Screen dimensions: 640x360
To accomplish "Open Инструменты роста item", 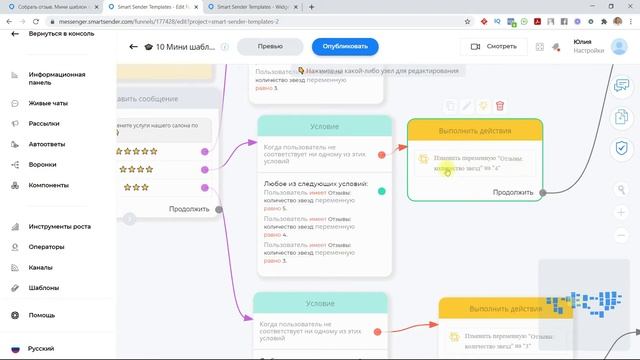I will click(60, 227).
